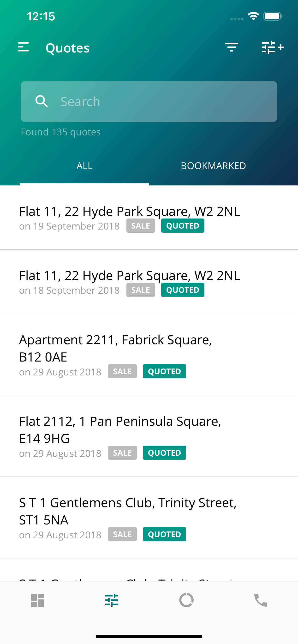Select the ALL tab

pyautogui.click(x=84, y=166)
